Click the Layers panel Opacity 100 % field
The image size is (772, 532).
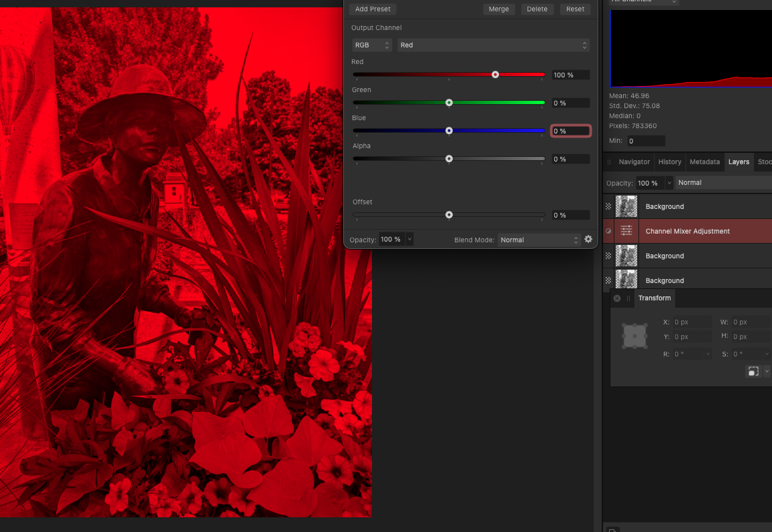650,183
